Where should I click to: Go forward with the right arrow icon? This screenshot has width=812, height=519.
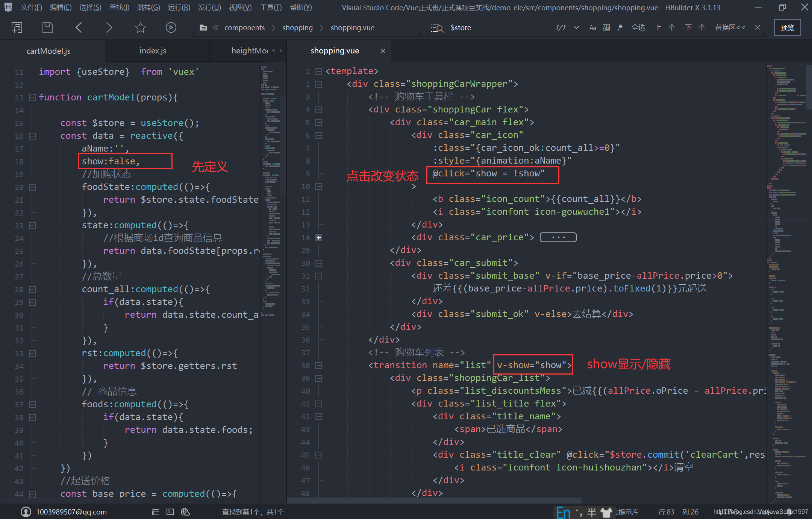(109, 27)
